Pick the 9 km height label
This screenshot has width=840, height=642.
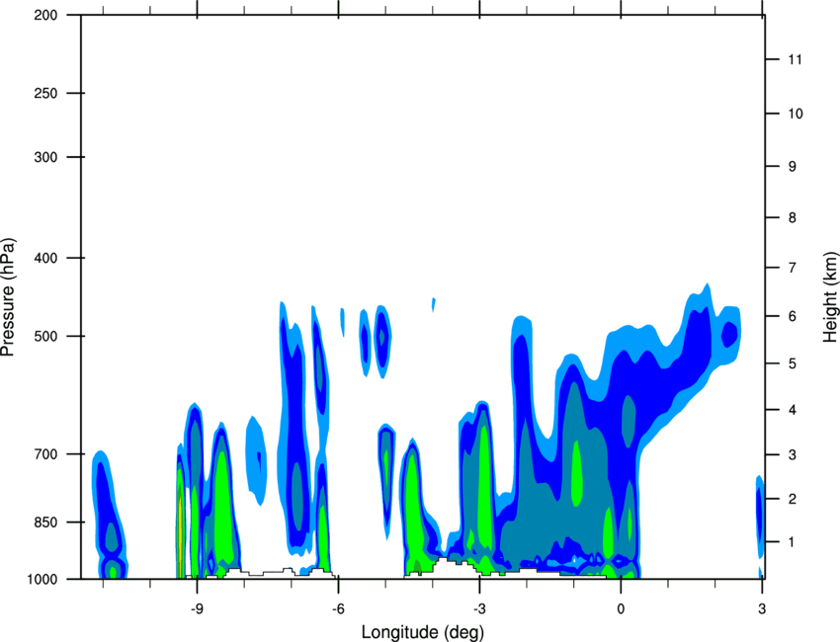(x=793, y=167)
